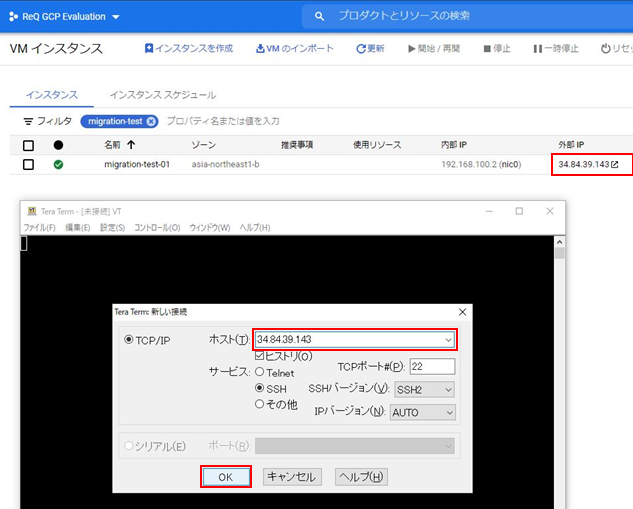Screen dimensions: 633x509
Task: Click the ヘルプ(H) button
Action: click(361, 477)
